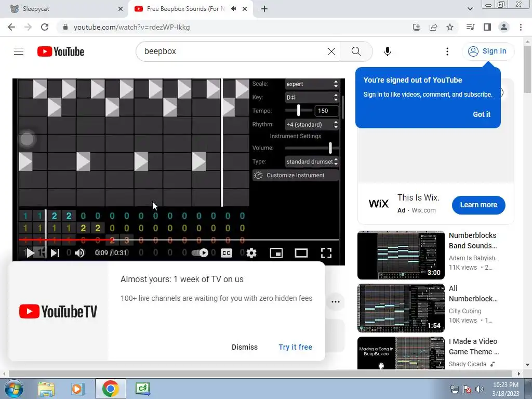This screenshot has width=532, height=399.
Task: Open the All Numberblocks video thumbnail
Action: pos(401,308)
